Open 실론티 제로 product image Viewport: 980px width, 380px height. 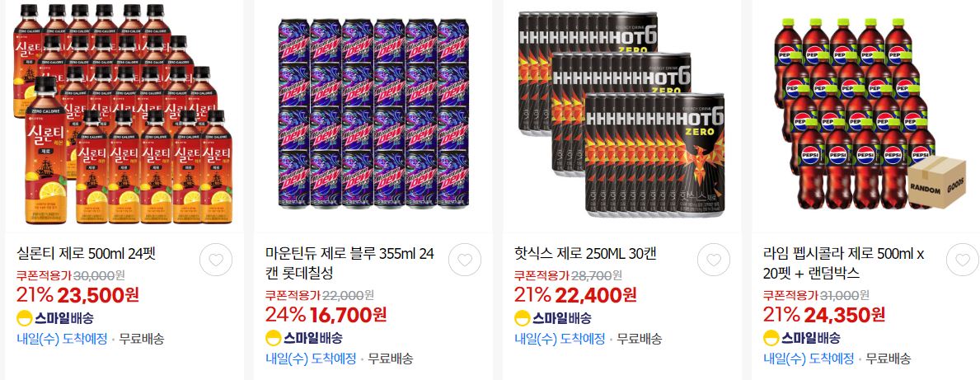124,114
